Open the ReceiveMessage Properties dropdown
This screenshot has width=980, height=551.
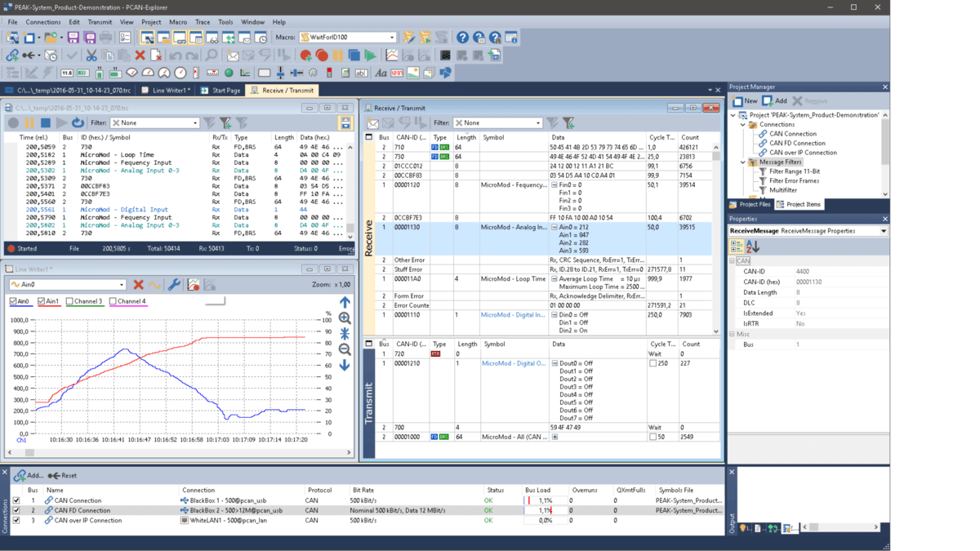click(884, 231)
